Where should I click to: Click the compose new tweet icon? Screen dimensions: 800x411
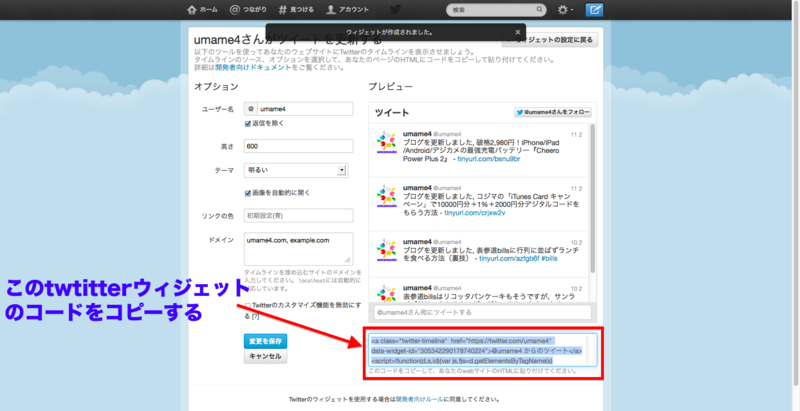(x=594, y=10)
